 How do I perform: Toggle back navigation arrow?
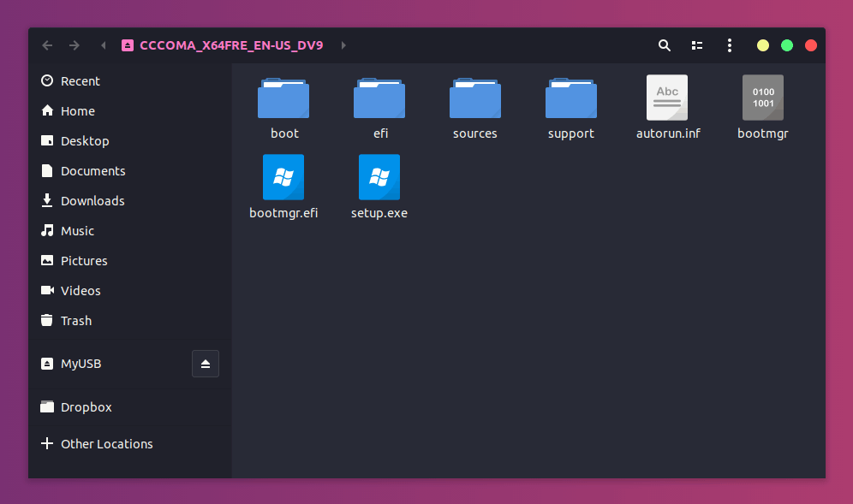click(47, 44)
